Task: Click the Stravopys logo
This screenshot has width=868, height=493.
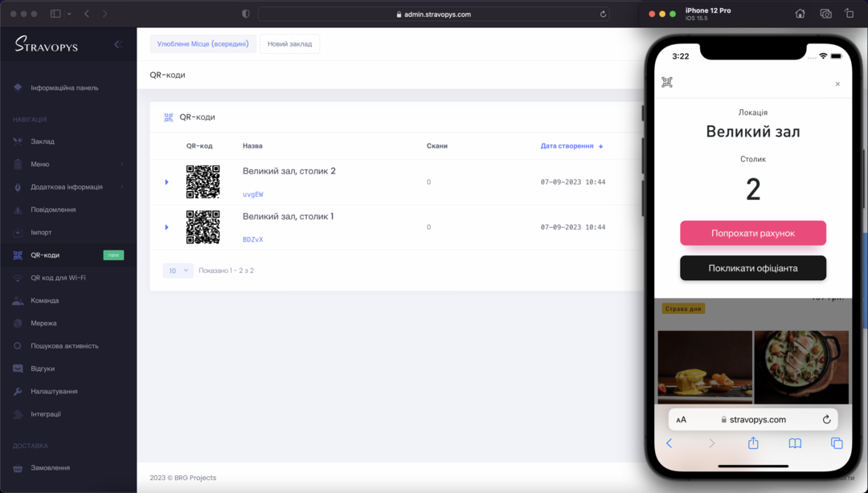Action: tap(47, 44)
